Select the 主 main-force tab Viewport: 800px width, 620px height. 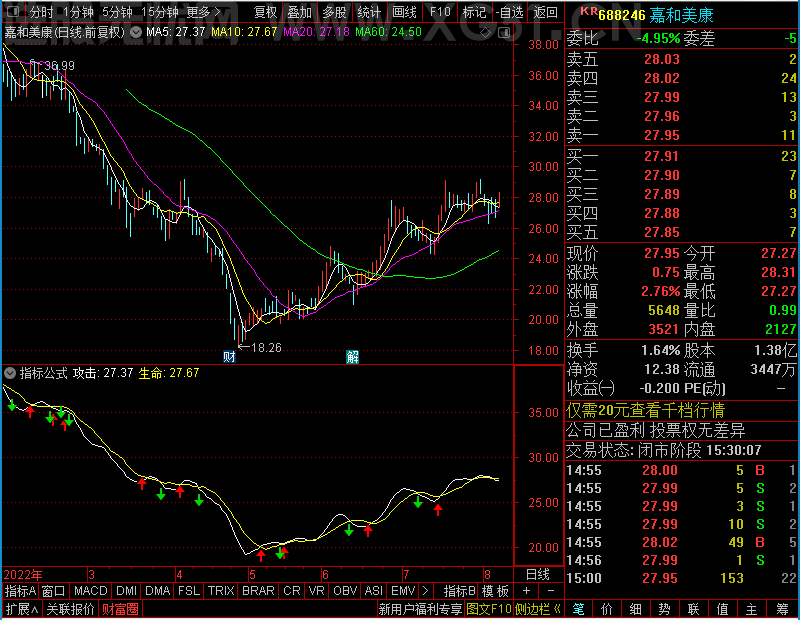pos(752,609)
